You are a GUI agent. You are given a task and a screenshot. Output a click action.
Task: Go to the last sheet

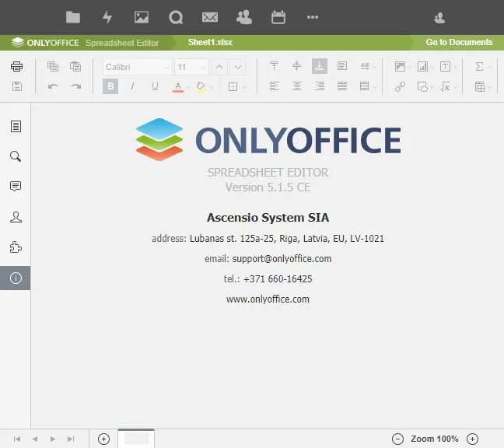pyautogui.click(x=71, y=439)
